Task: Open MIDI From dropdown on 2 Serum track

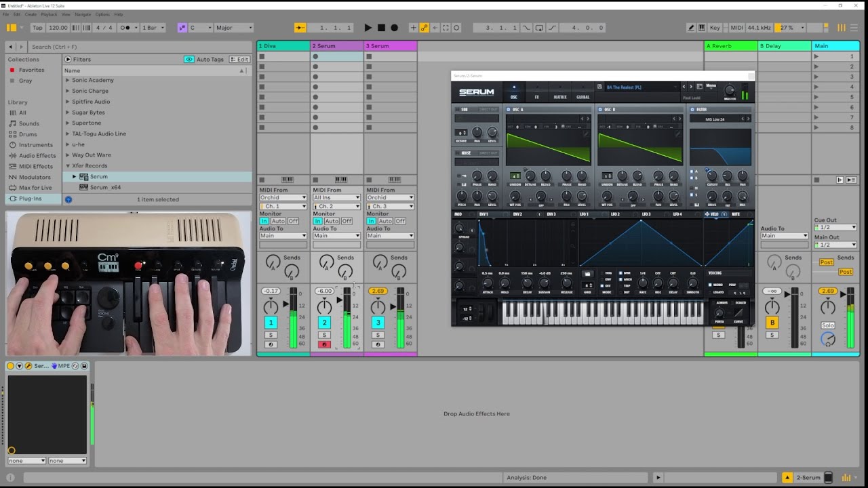Action: coord(336,198)
